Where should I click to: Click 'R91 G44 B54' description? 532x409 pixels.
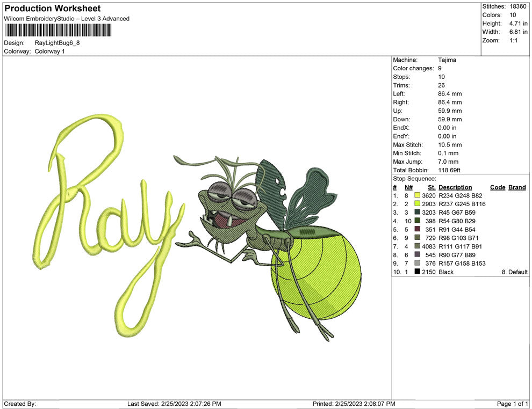(457, 229)
